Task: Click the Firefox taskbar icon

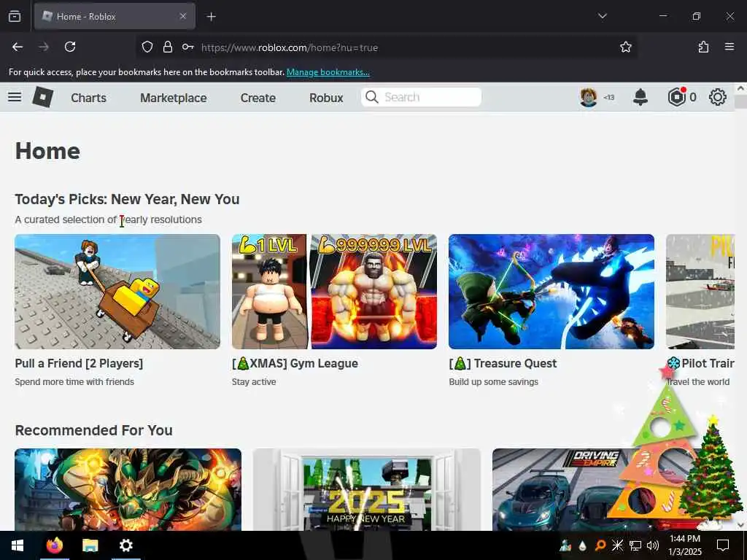Action: pyautogui.click(x=54, y=545)
